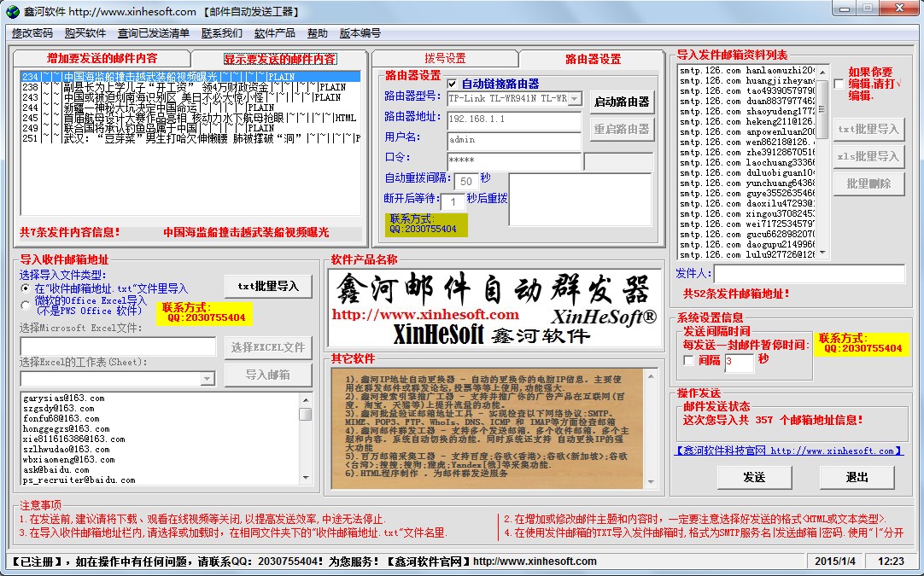Click the 选择Microsoft Excel文件 path field

(118, 346)
